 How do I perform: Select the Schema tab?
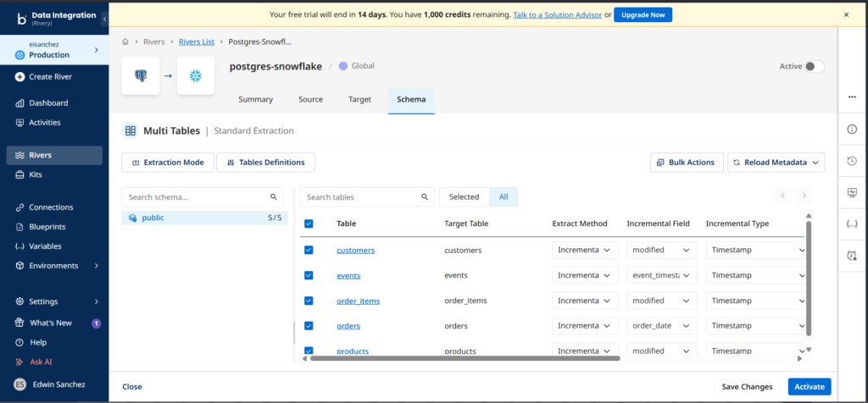(x=411, y=100)
